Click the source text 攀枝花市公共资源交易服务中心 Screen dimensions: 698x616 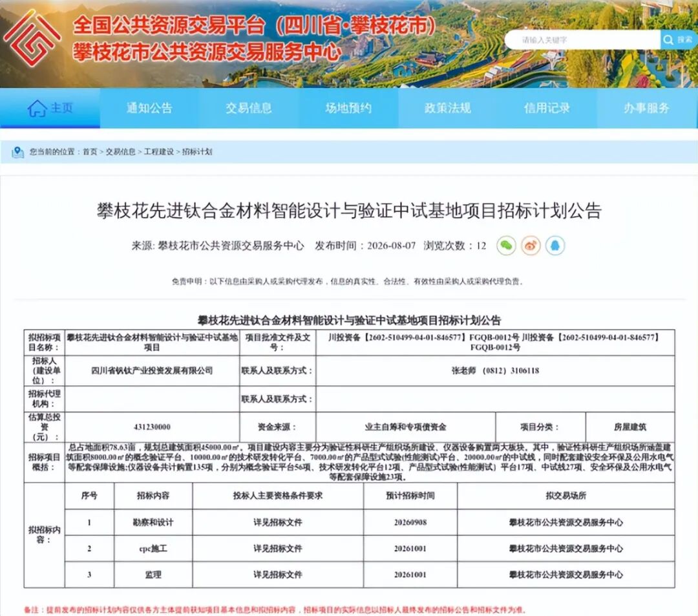pos(231,246)
